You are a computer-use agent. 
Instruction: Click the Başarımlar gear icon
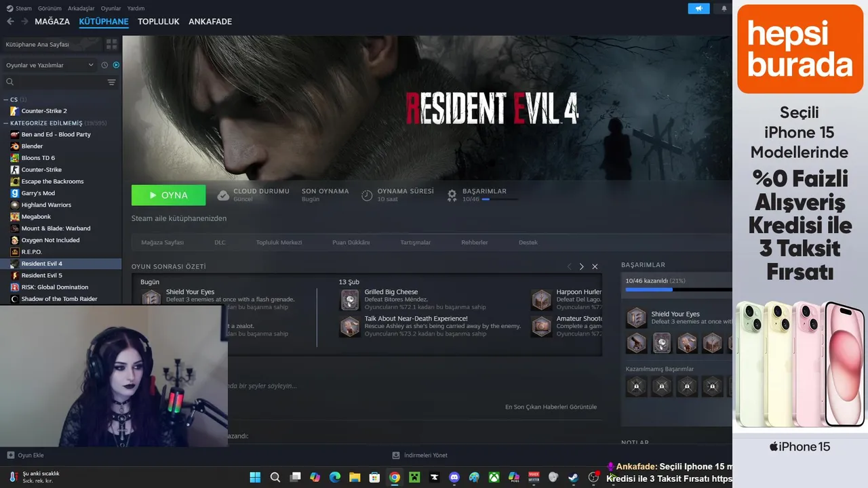click(x=452, y=195)
